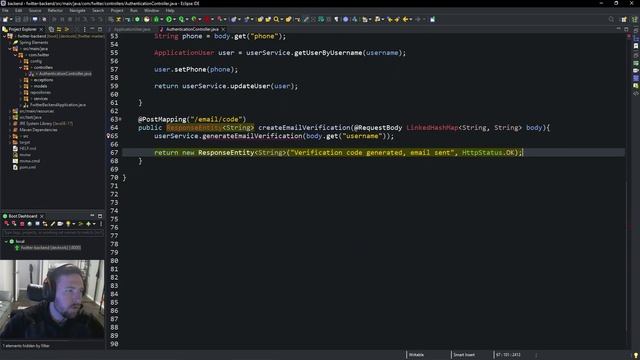Select the running backend app in Boot Dashboard
The image size is (640, 360).
pyautogui.click(x=51, y=248)
